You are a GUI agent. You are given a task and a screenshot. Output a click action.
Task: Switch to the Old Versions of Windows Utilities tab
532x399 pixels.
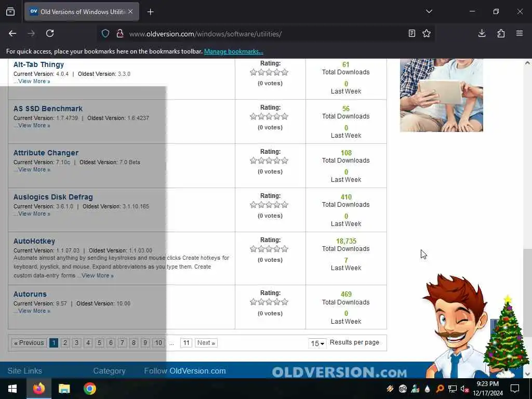tap(82, 11)
